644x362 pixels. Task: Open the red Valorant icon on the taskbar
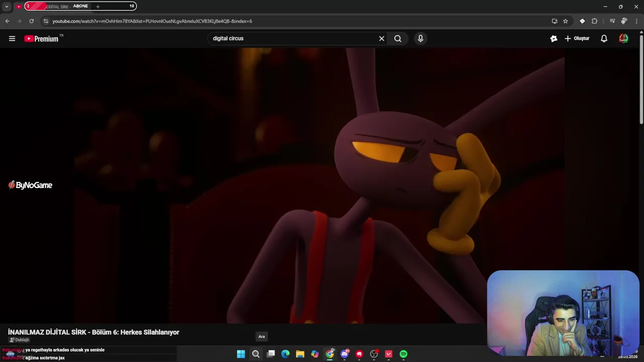[x=388, y=354]
